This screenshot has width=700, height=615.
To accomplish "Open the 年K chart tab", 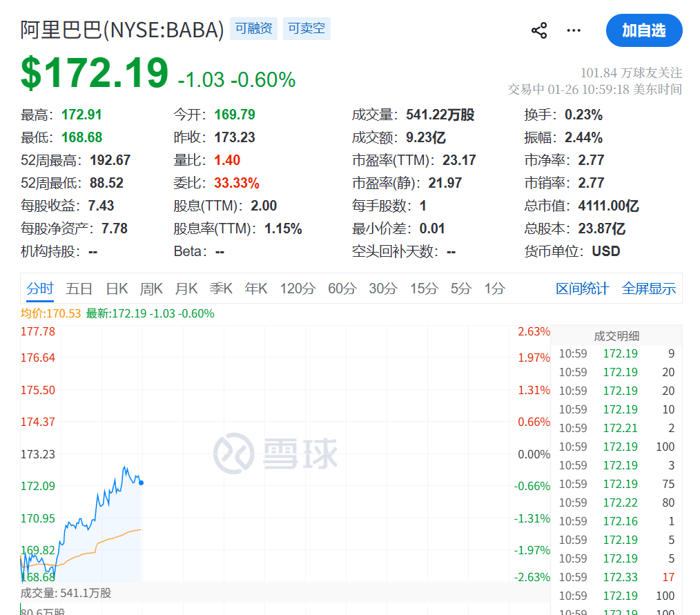I will [256, 289].
